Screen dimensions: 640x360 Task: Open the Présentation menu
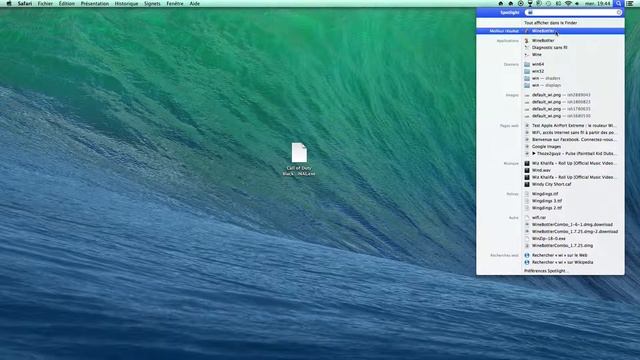click(95, 3)
